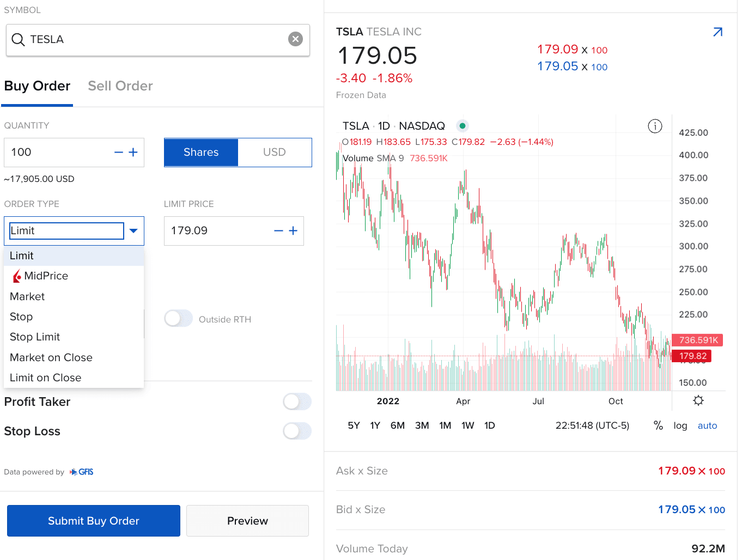This screenshot has height=560, width=742.
Task: Toggle percent scale on chart
Action: tap(658, 425)
